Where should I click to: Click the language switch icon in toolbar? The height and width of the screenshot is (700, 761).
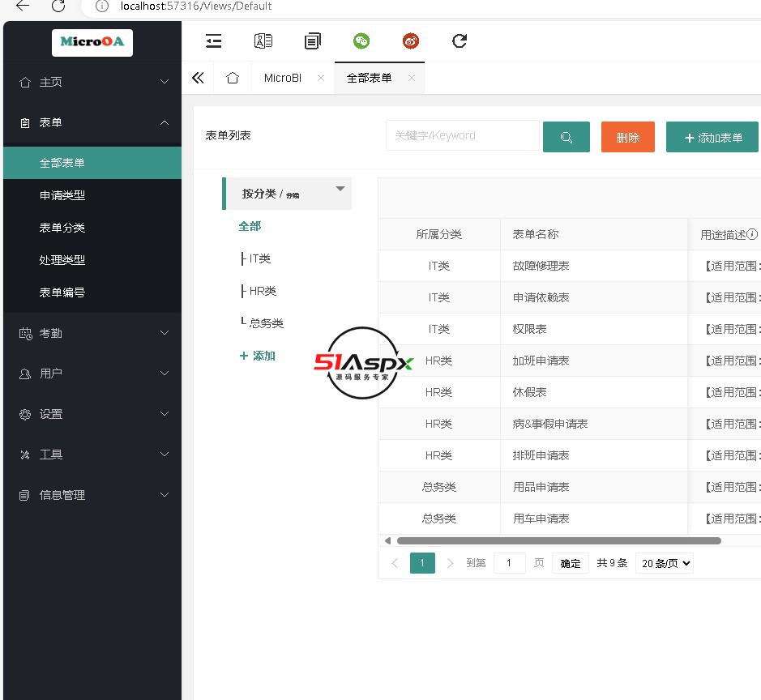tap(263, 41)
